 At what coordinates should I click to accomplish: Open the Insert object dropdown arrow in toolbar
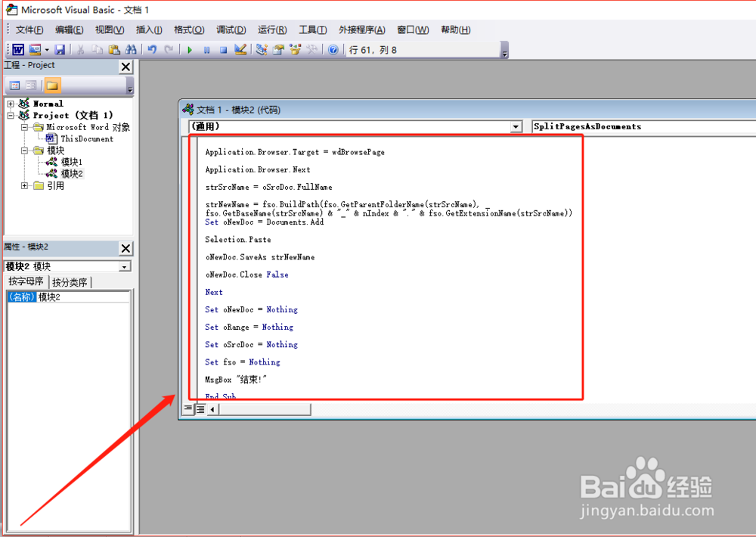point(47,50)
